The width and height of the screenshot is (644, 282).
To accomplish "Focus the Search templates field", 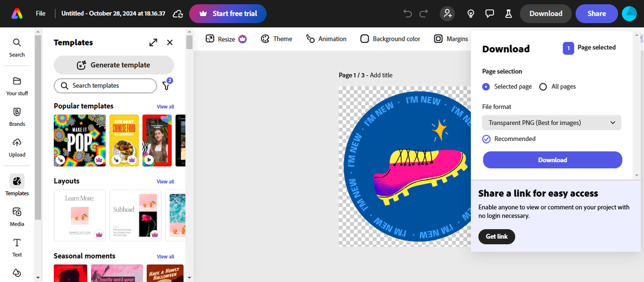I will click(105, 86).
